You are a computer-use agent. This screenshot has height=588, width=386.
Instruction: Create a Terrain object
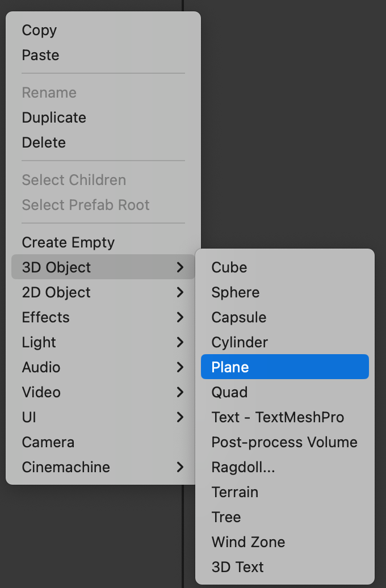[285, 492]
